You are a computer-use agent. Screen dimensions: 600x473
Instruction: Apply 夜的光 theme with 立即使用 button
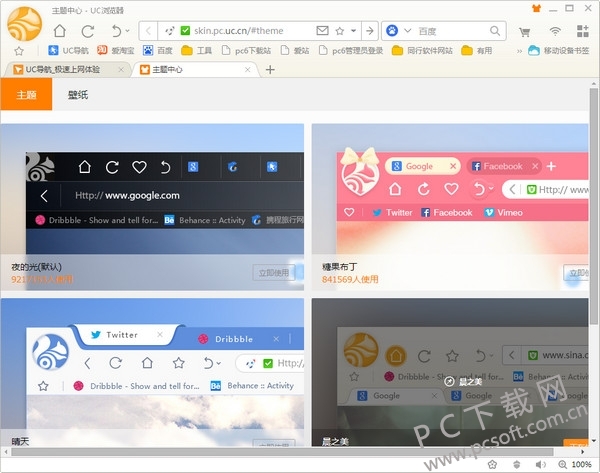click(274, 273)
